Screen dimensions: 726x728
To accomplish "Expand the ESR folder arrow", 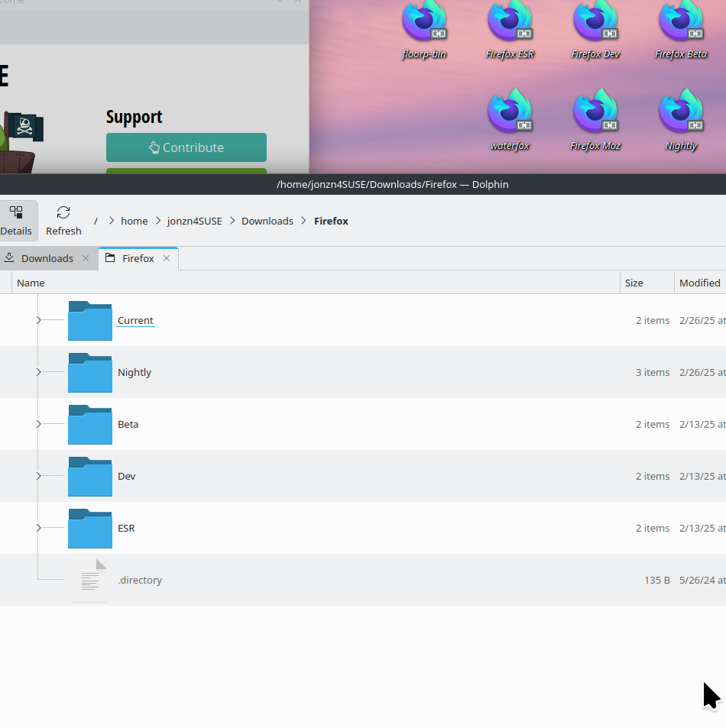I will (x=38, y=528).
